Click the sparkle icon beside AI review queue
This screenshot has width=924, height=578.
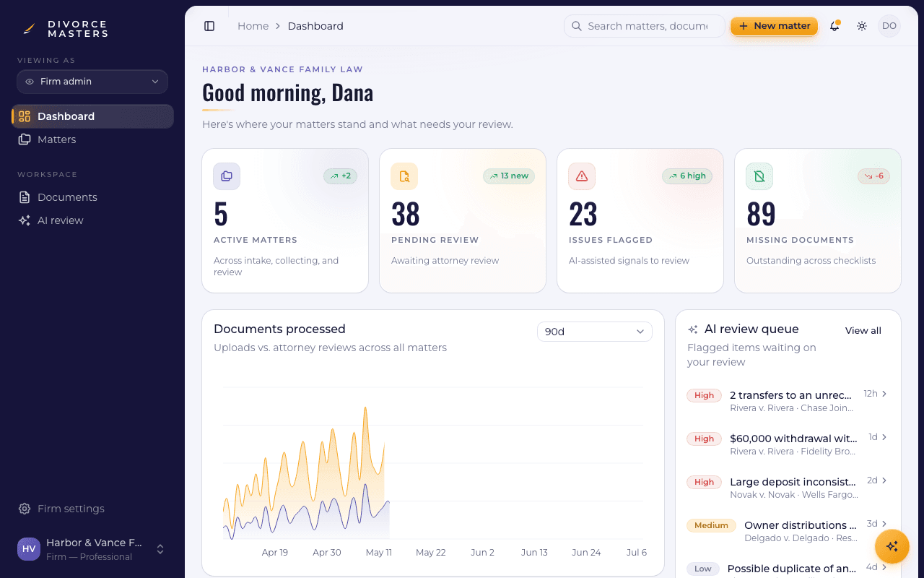tap(693, 329)
